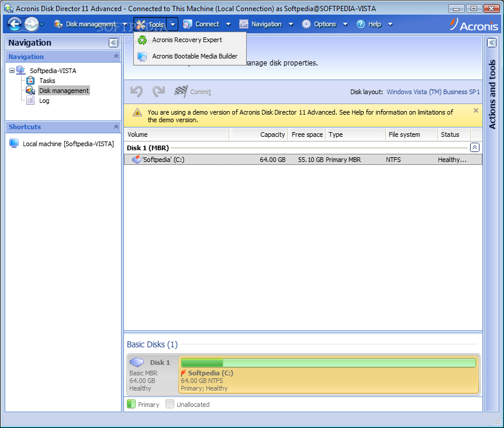504x428 pixels.
Task: Click the green Primary legend swatch
Action: tap(131, 404)
